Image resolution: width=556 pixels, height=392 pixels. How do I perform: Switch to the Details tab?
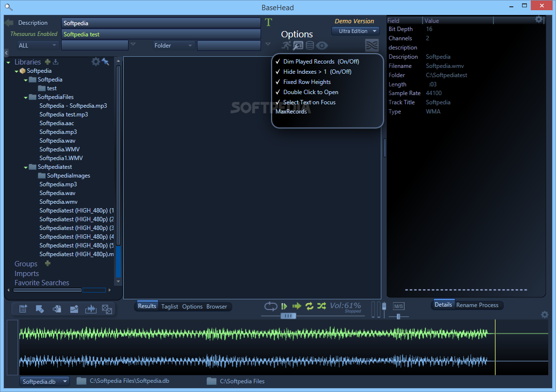(x=443, y=305)
